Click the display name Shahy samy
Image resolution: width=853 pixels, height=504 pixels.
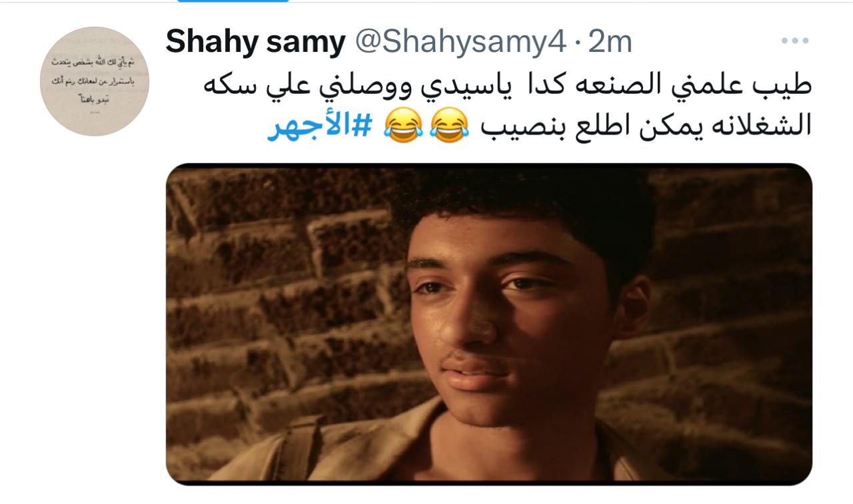pos(255,43)
